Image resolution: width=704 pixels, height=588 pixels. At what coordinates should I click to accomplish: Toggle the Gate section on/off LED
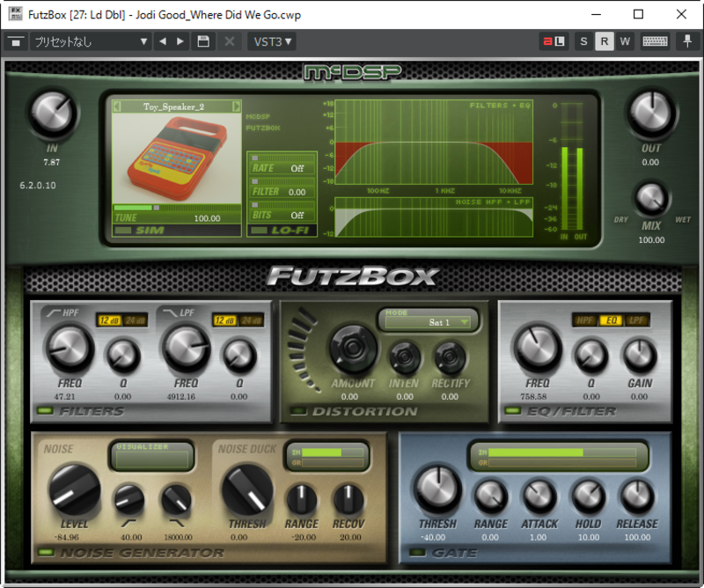pos(417,553)
